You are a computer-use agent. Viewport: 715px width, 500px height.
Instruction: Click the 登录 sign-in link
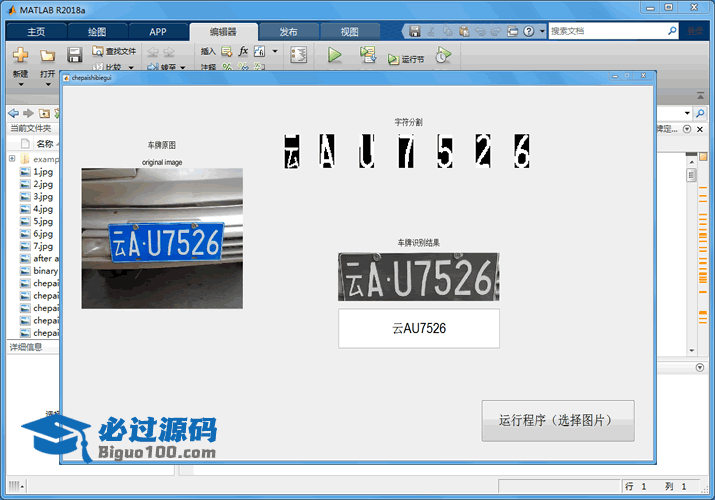695,31
